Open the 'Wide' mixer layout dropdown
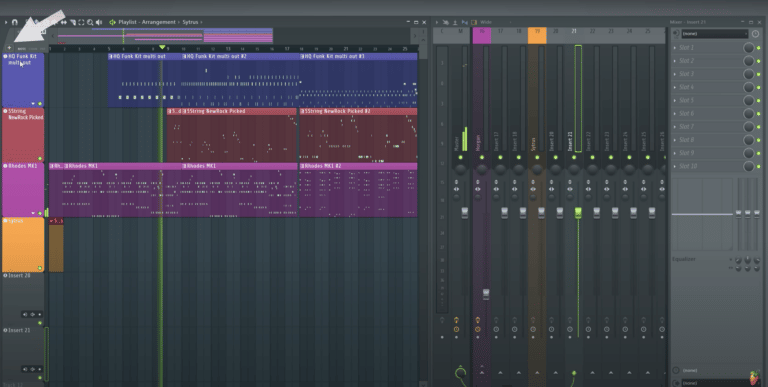 coord(486,22)
